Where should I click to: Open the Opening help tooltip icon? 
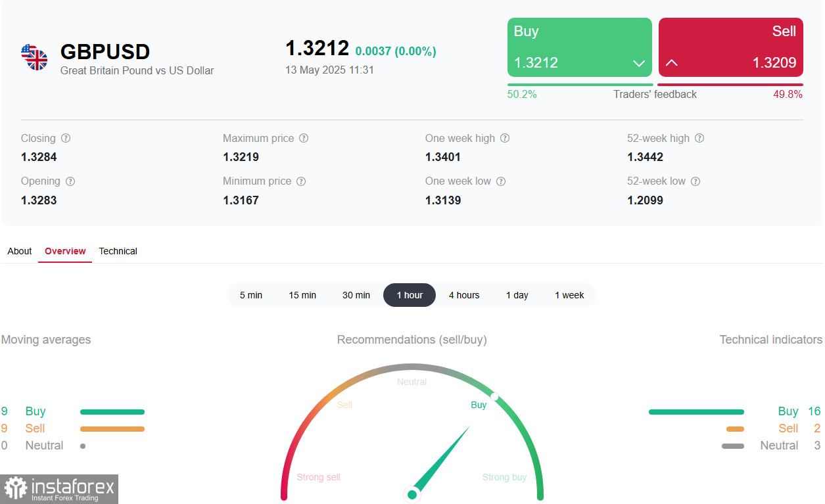pos(70,181)
